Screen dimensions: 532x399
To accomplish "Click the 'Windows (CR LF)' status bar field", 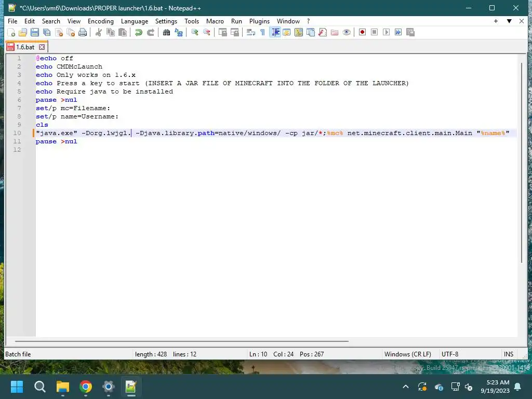I will pyautogui.click(x=407, y=354).
